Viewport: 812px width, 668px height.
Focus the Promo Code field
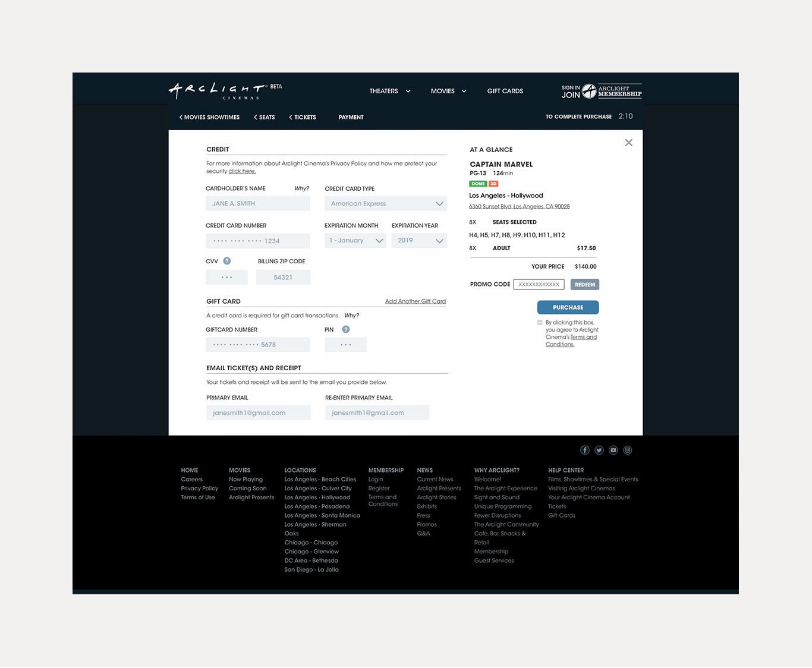click(x=539, y=285)
